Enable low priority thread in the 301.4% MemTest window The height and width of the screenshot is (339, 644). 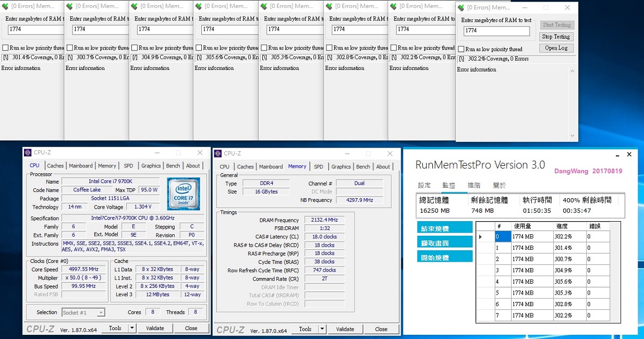5,47
